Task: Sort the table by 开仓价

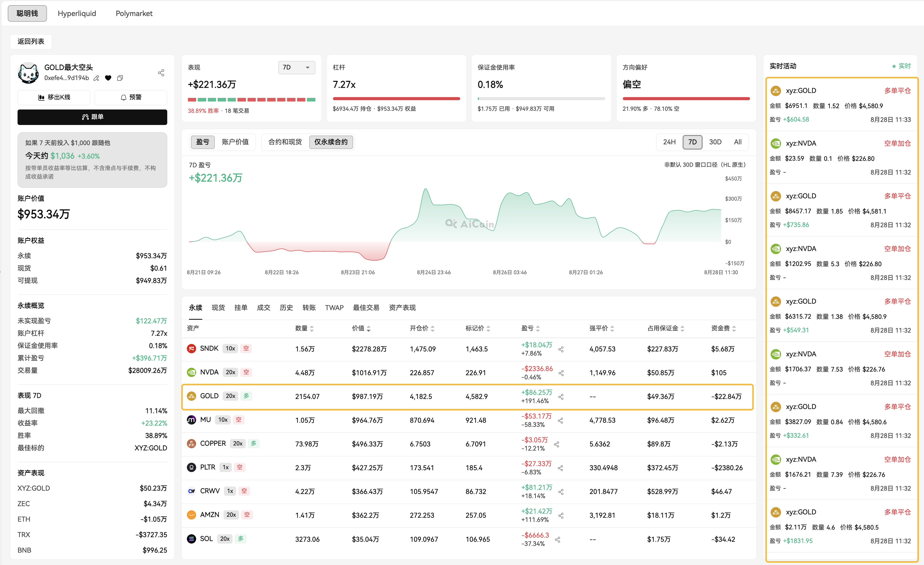Action: pos(432,329)
